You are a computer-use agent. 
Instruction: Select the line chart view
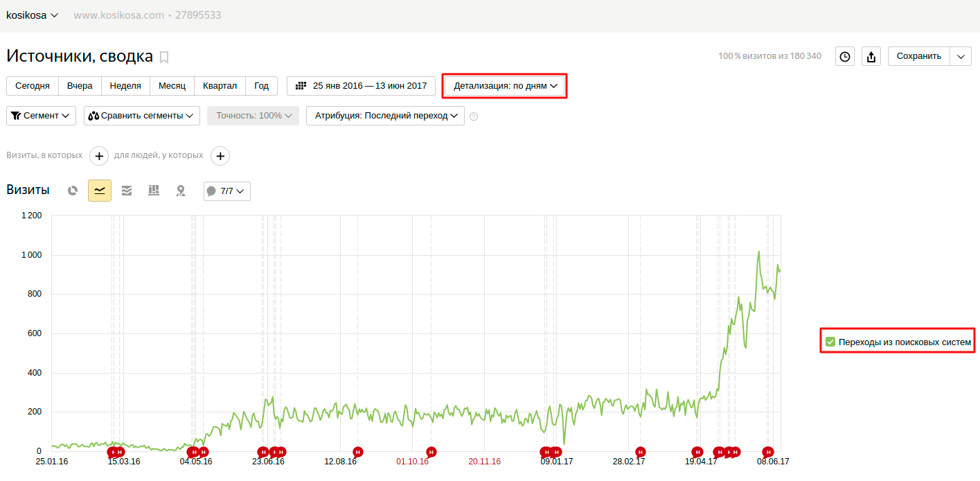pyautogui.click(x=100, y=191)
